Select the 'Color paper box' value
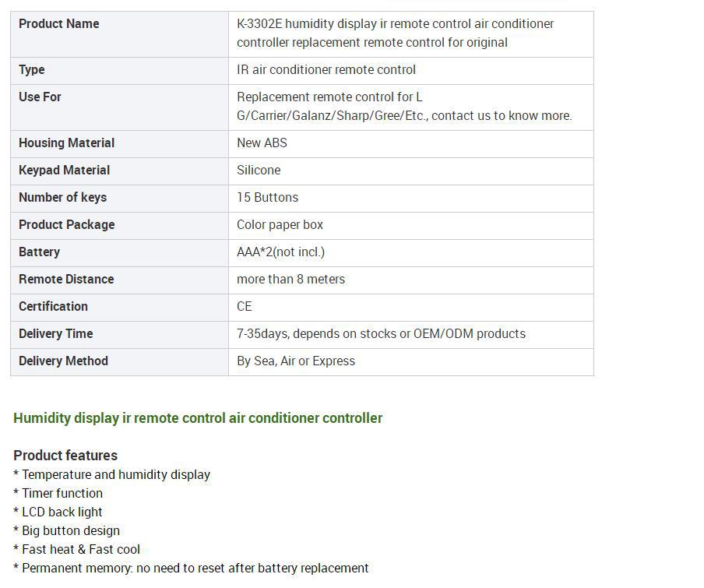Image resolution: width=704 pixels, height=588 pixels. [280, 224]
